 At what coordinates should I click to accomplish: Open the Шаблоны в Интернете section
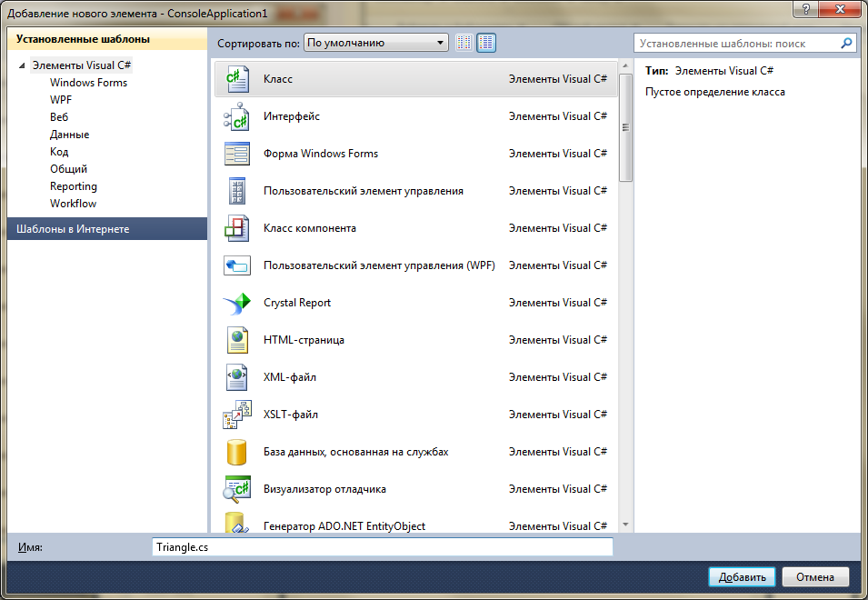(107, 229)
